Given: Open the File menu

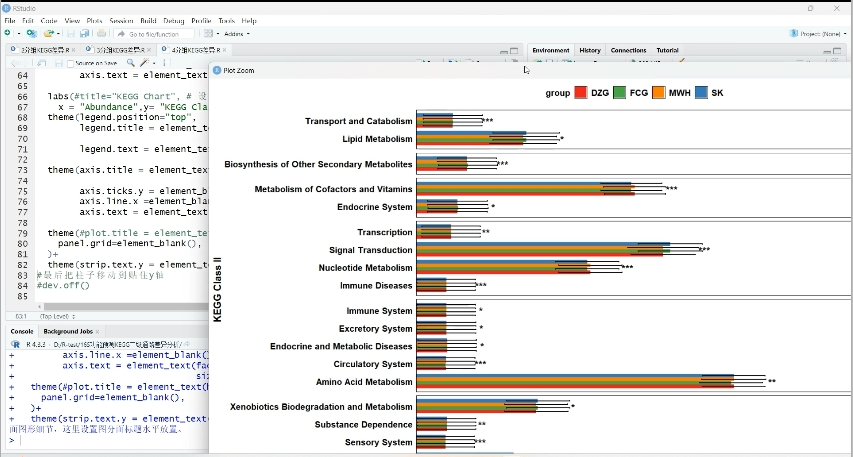Looking at the screenshot, I should pos(10,21).
